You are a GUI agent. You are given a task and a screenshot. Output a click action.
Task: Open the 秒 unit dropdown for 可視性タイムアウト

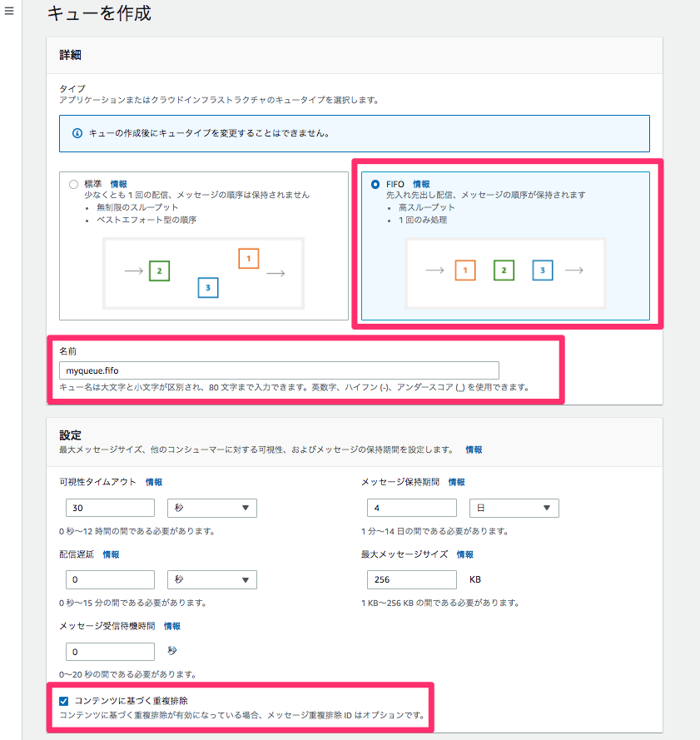(x=212, y=508)
